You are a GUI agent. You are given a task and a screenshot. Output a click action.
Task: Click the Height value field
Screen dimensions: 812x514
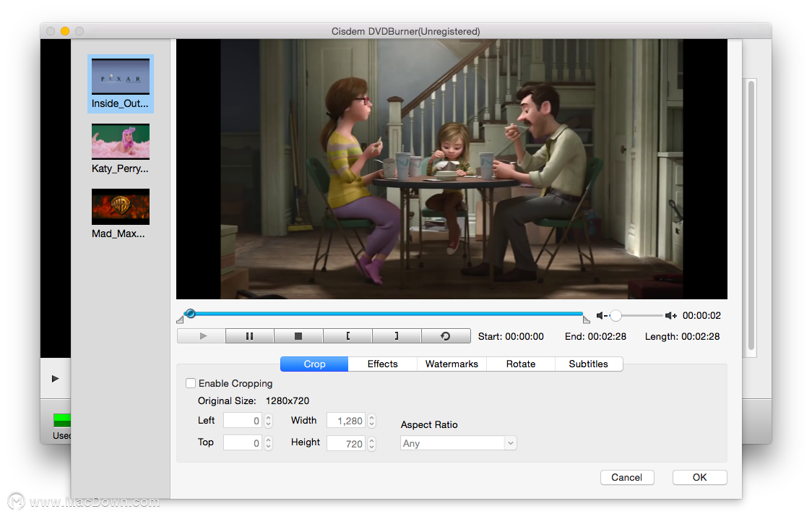click(x=346, y=443)
